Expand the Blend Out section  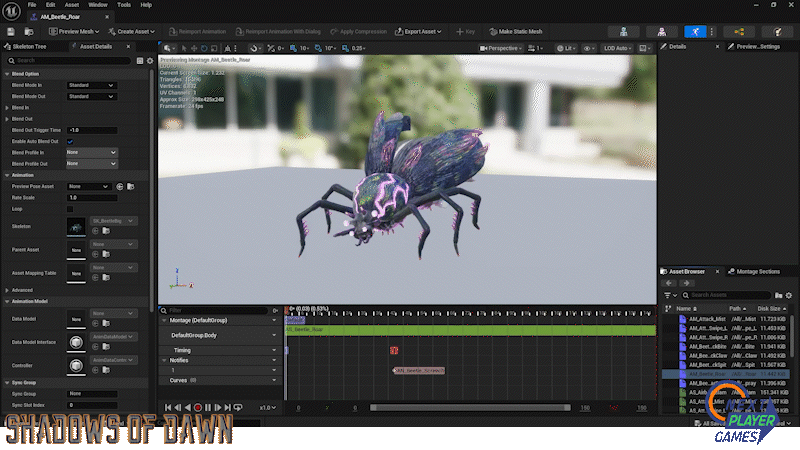7,119
